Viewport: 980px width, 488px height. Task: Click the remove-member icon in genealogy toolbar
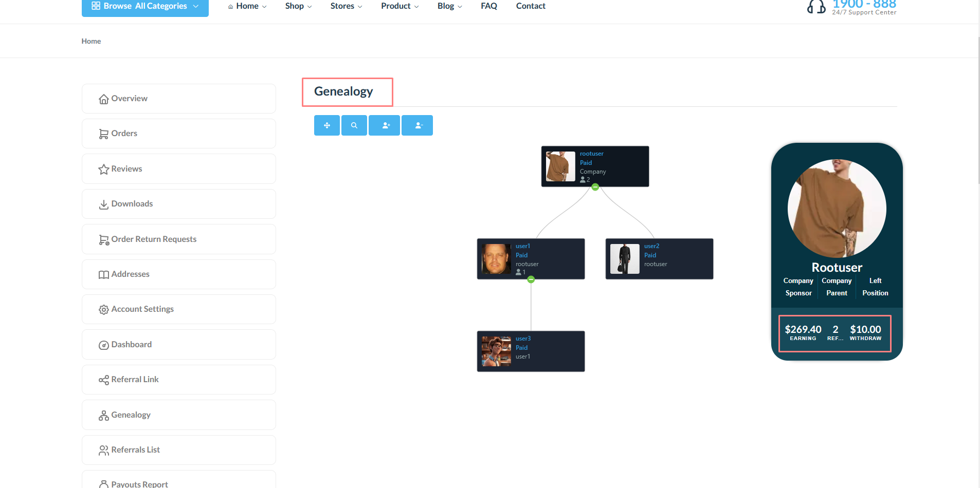417,125
